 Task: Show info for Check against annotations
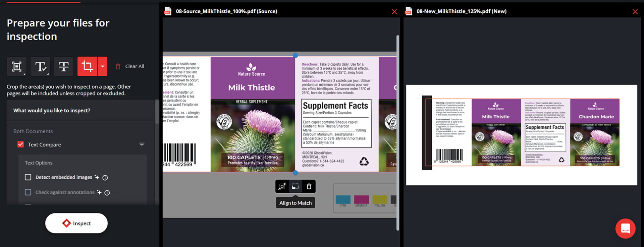(x=107, y=193)
